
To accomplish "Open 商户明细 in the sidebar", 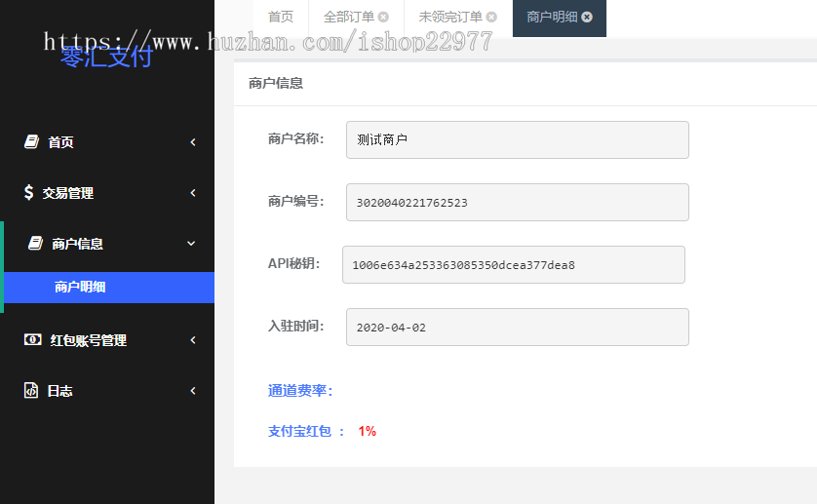I will click(109, 288).
